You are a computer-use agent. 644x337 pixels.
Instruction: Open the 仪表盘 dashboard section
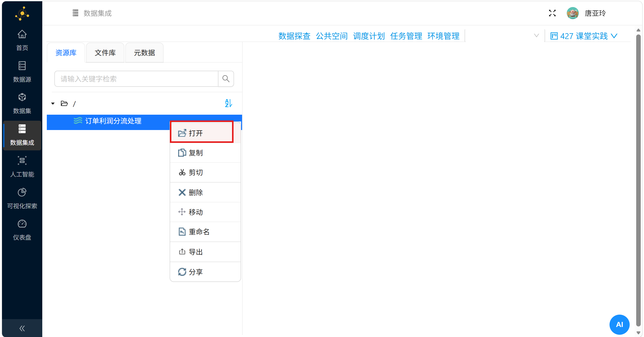(22, 230)
